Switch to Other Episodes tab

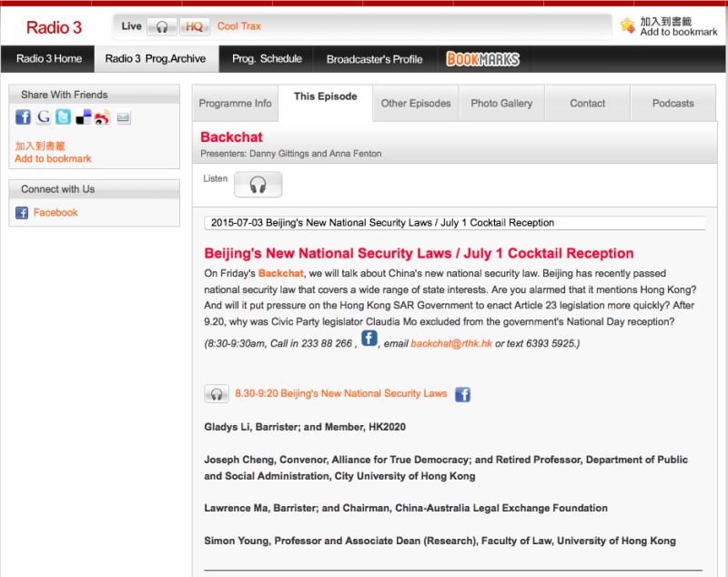point(416,104)
